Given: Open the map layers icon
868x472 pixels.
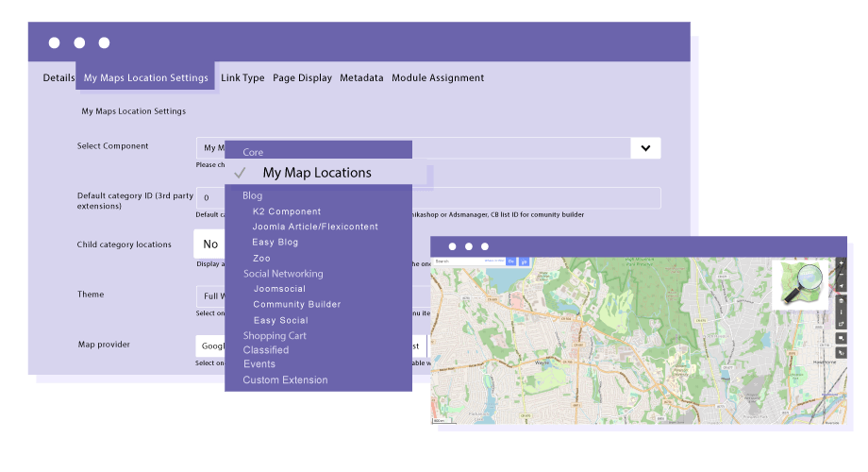Looking at the screenshot, I should tap(841, 301).
